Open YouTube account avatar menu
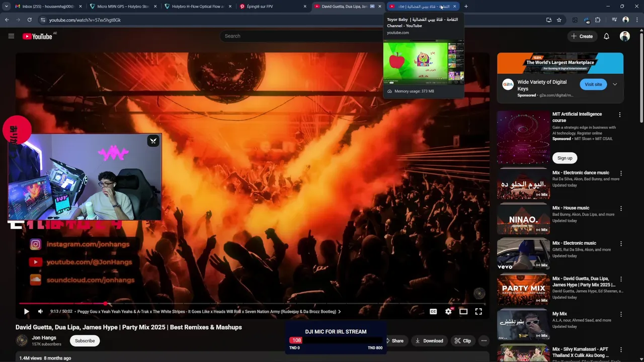 pos(625,36)
